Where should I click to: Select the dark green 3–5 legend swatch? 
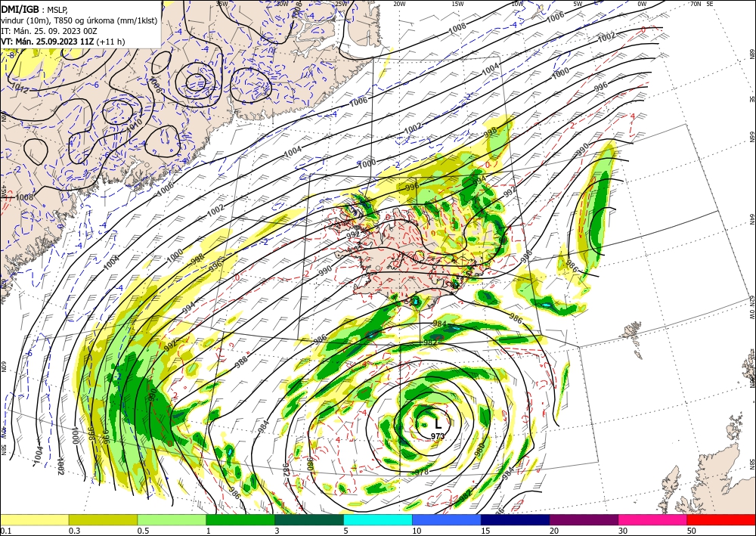[x=309, y=519]
